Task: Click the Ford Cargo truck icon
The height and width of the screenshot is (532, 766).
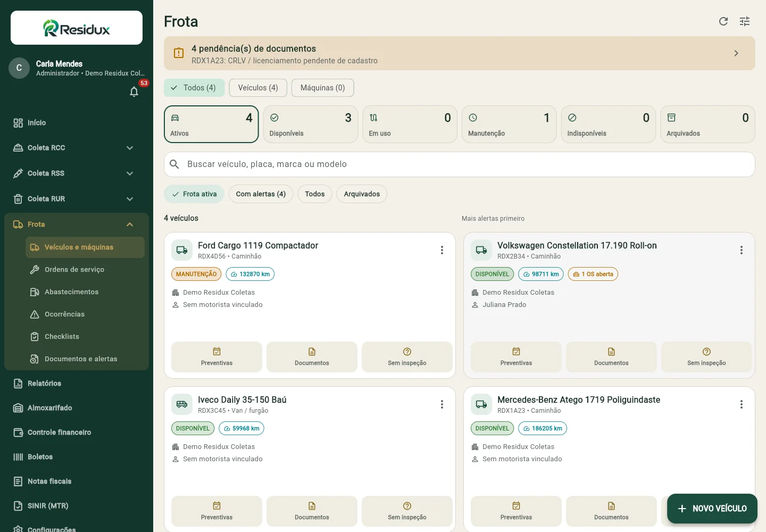Action: (182, 250)
